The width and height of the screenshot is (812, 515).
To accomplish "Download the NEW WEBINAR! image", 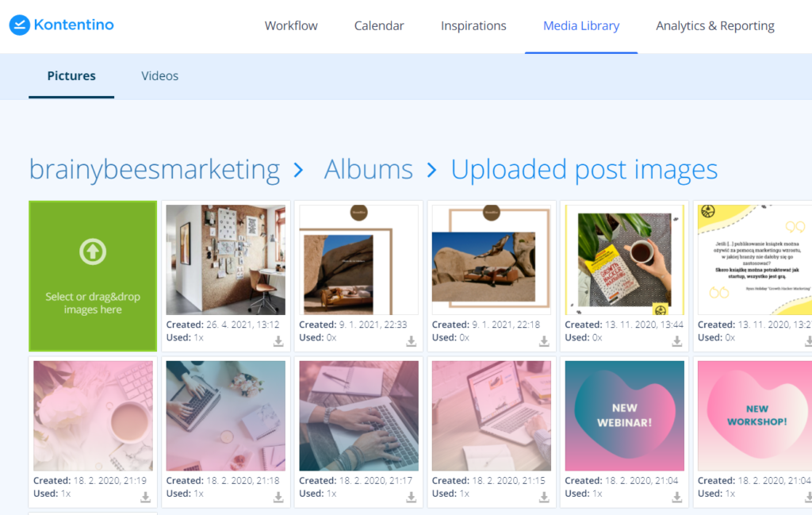I will (677, 497).
